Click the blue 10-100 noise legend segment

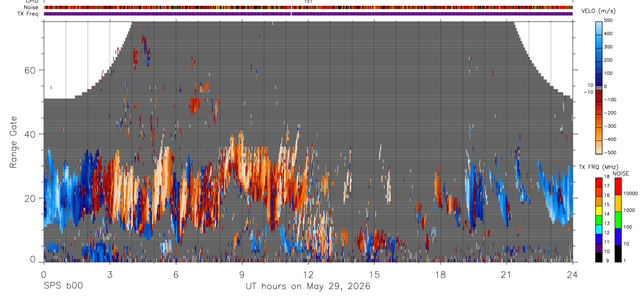click(x=617, y=237)
